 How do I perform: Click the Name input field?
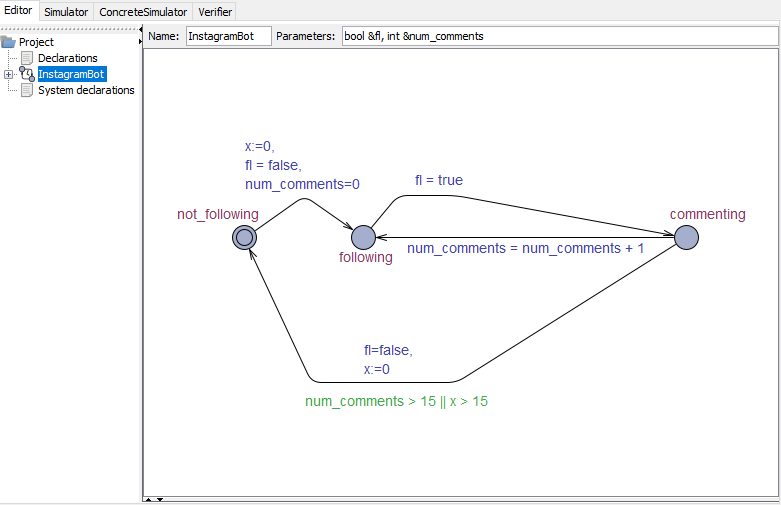pyautogui.click(x=228, y=36)
